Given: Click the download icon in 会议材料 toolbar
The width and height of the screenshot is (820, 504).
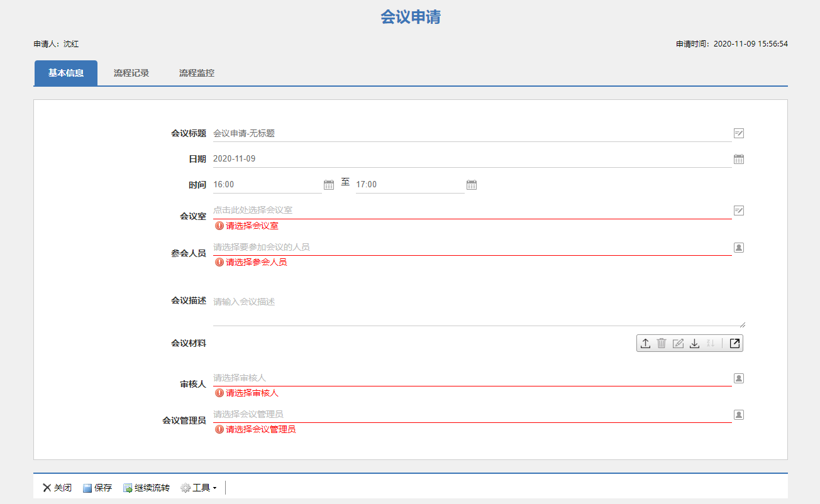Looking at the screenshot, I should click(x=694, y=343).
